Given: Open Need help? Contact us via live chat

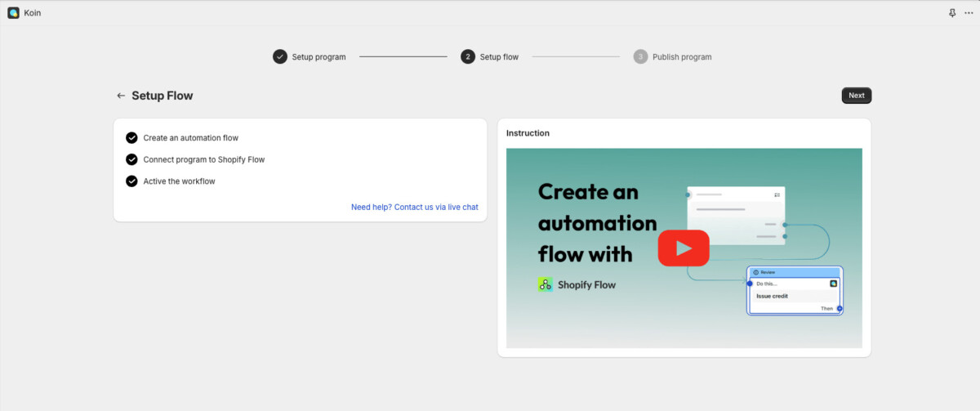Looking at the screenshot, I should point(415,208).
